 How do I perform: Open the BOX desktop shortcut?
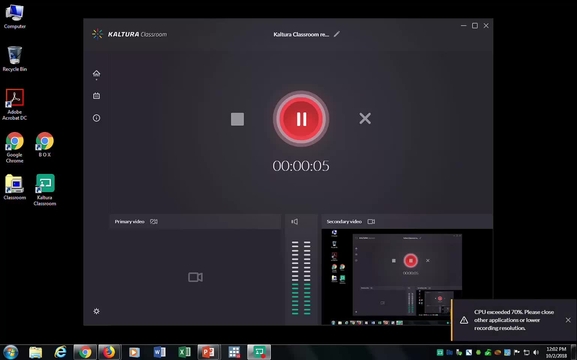click(x=45, y=145)
